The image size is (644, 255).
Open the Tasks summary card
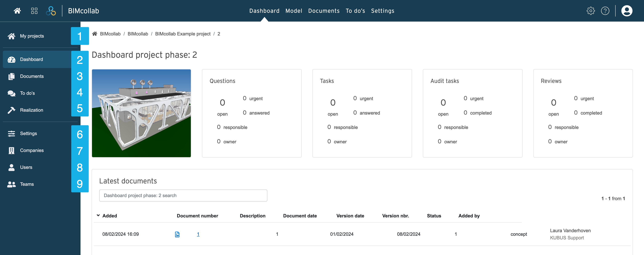362,113
